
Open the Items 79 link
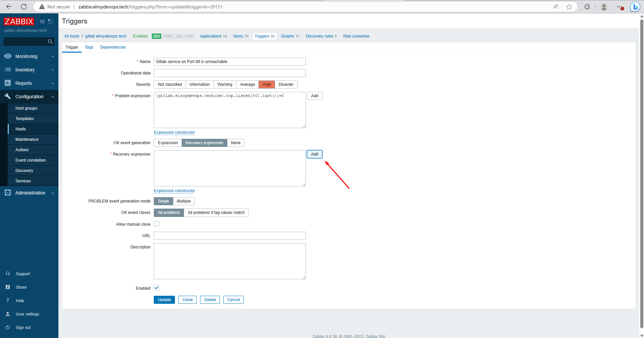pos(241,36)
